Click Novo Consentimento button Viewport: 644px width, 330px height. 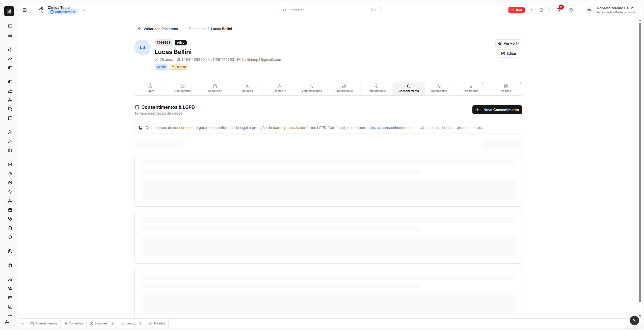pyautogui.click(x=497, y=110)
